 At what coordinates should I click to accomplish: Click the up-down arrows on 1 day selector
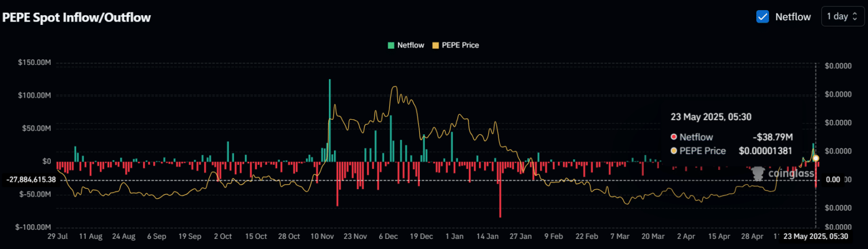point(855,16)
